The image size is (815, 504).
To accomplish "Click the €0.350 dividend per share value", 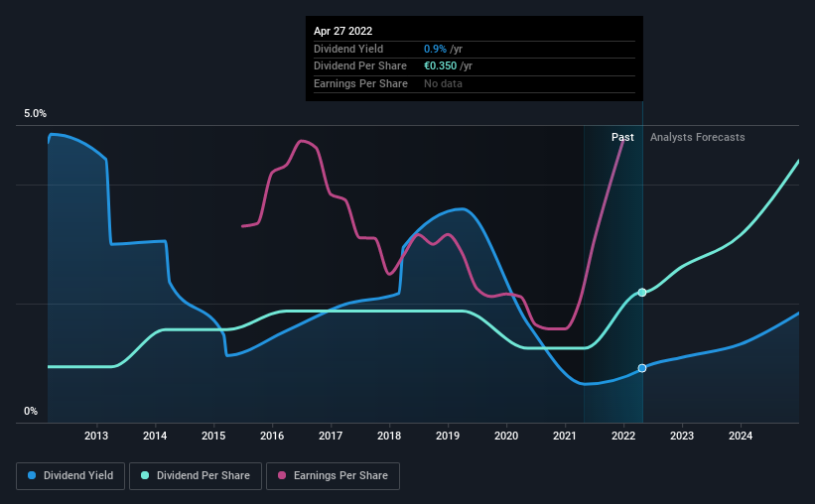I will (x=440, y=66).
